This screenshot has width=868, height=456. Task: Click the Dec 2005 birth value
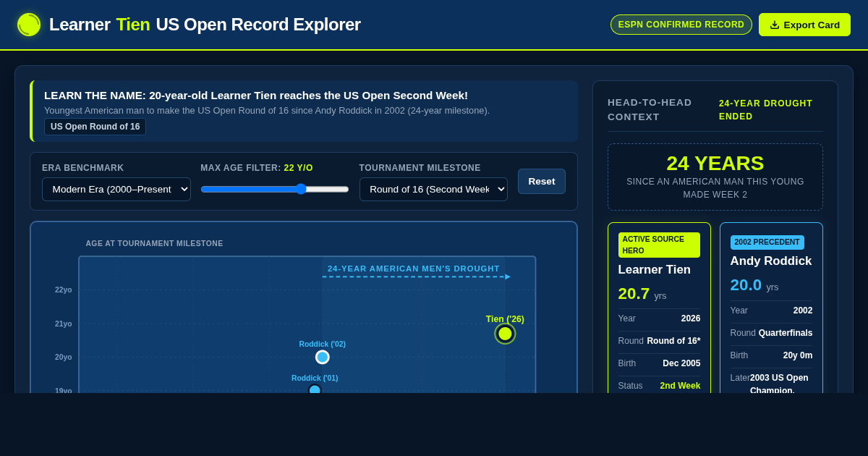click(681, 363)
